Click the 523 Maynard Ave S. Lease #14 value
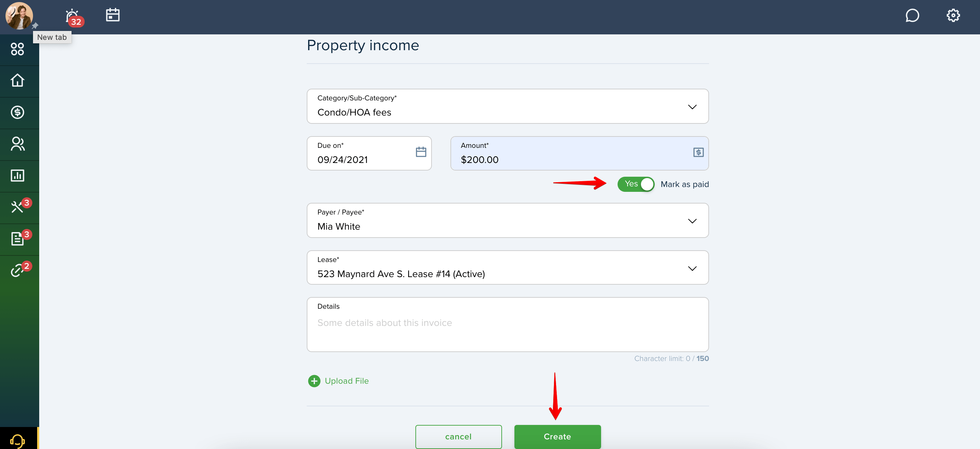 click(x=401, y=274)
